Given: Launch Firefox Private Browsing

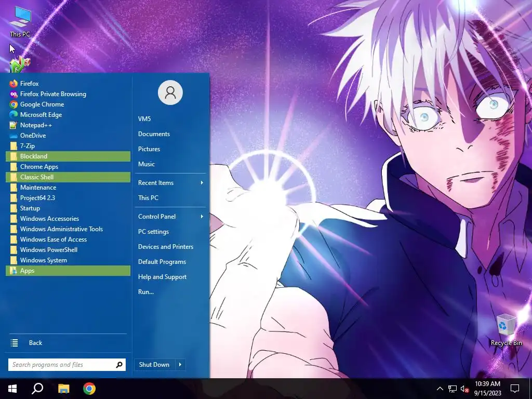Looking at the screenshot, I should (68, 94).
